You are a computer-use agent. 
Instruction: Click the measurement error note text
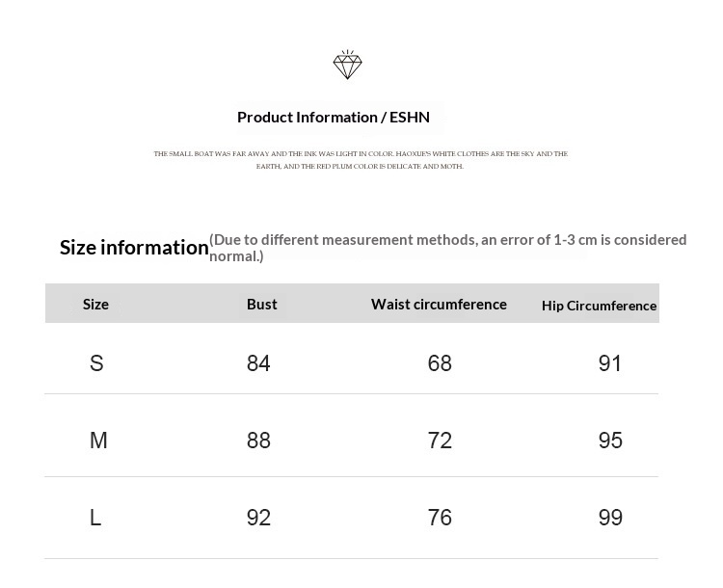(447, 247)
